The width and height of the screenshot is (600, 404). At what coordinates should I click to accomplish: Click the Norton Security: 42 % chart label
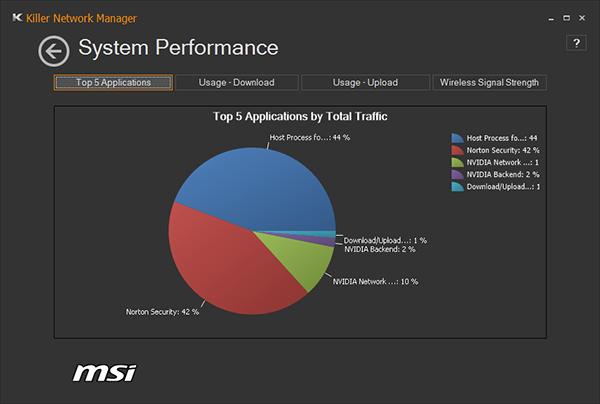point(162,312)
